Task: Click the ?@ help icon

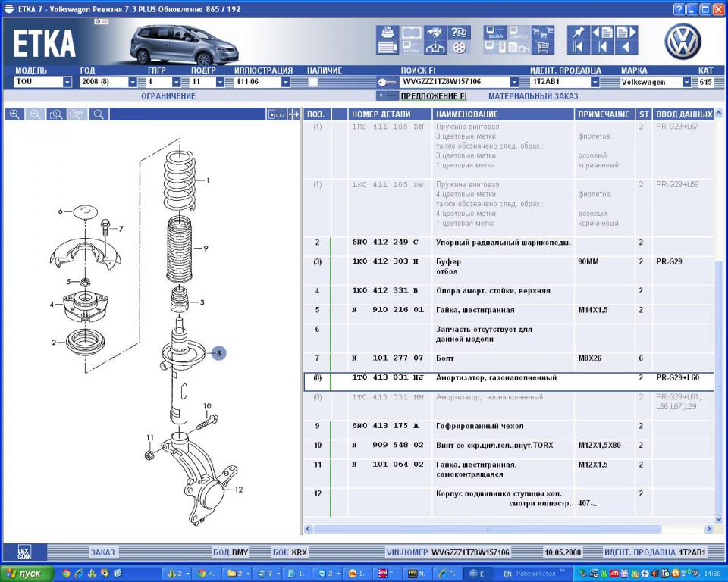Action: tap(460, 33)
